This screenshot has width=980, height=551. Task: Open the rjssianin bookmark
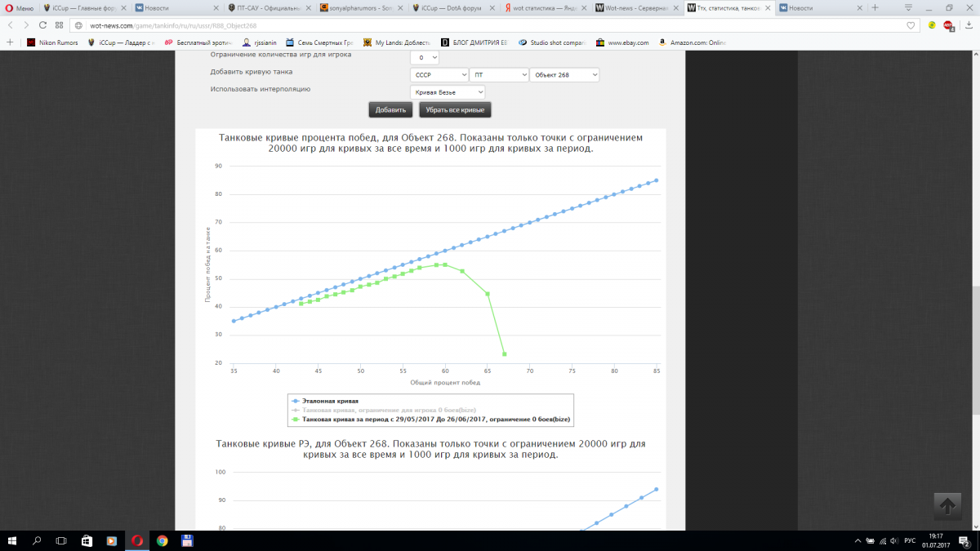pos(259,42)
